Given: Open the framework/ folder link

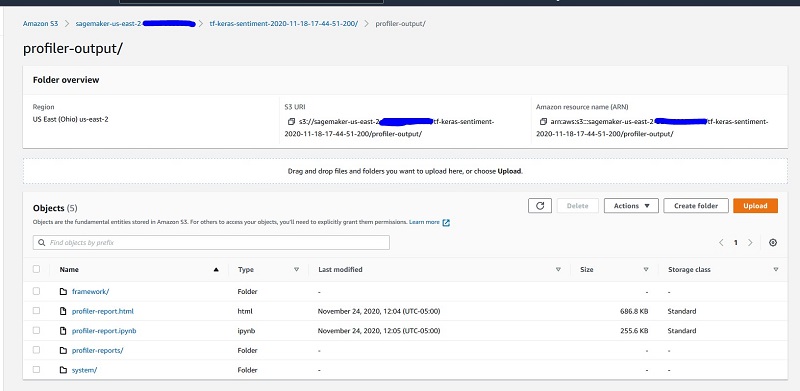Looking at the screenshot, I should [90, 291].
